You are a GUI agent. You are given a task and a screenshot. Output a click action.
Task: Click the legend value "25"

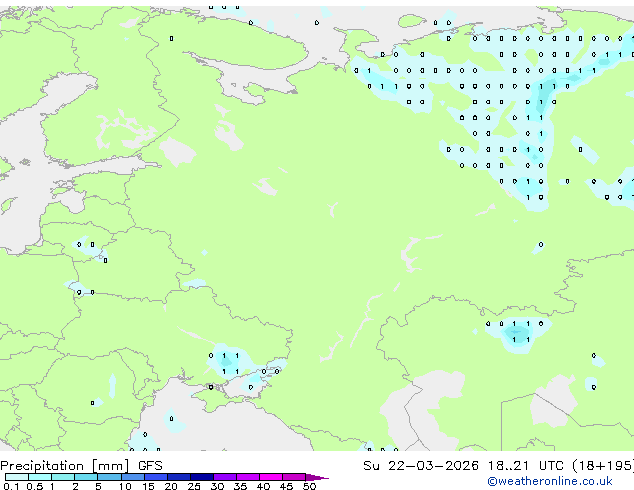[194, 486]
